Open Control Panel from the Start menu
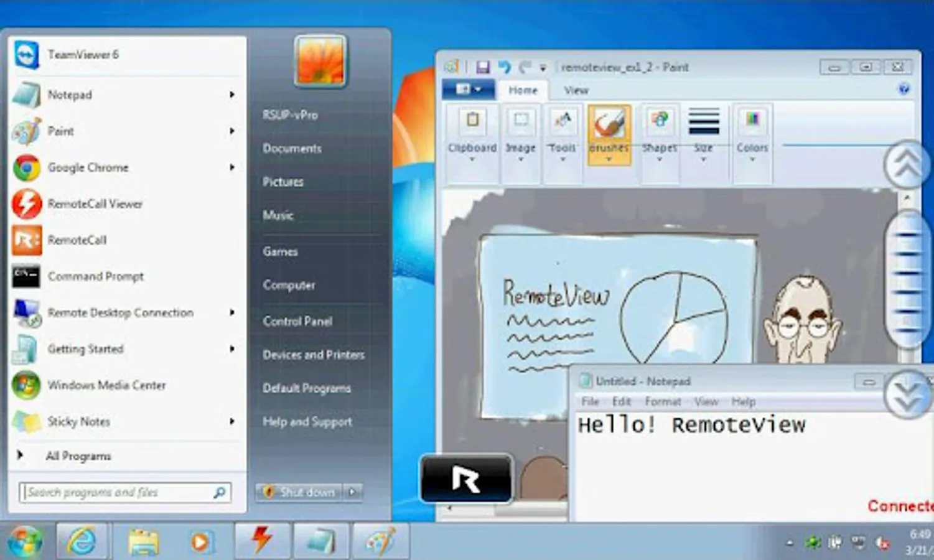 pos(297,321)
